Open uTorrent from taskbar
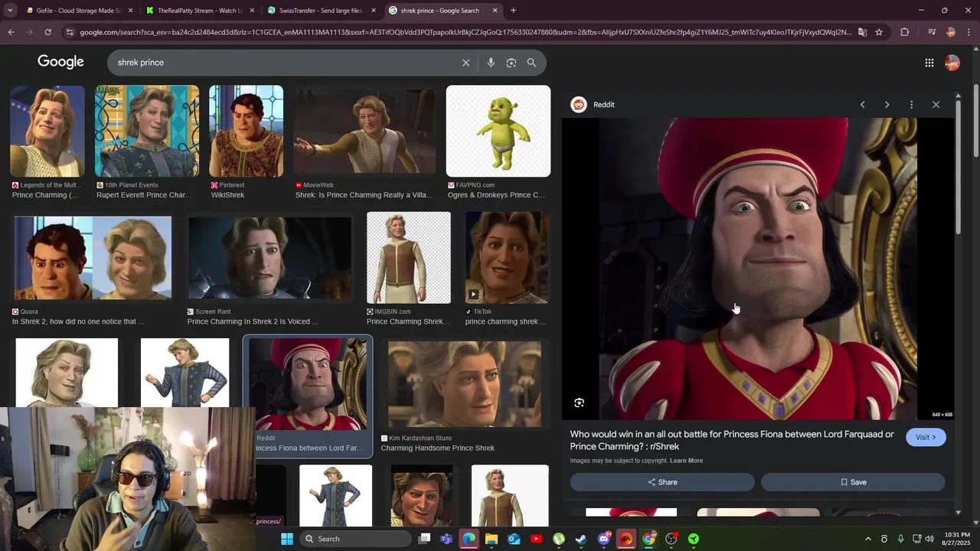Image resolution: width=980 pixels, height=551 pixels. click(x=559, y=539)
